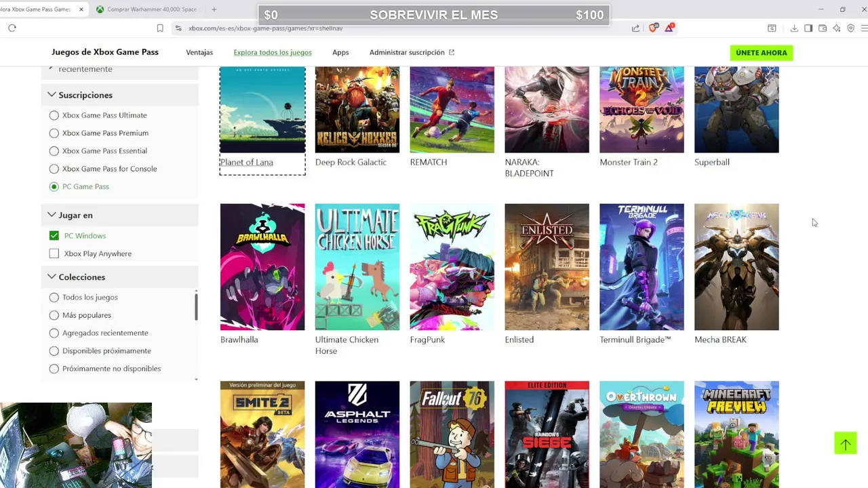Select Próximamente no disponibles collection
The image size is (868, 488).
pyautogui.click(x=54, y=369)
